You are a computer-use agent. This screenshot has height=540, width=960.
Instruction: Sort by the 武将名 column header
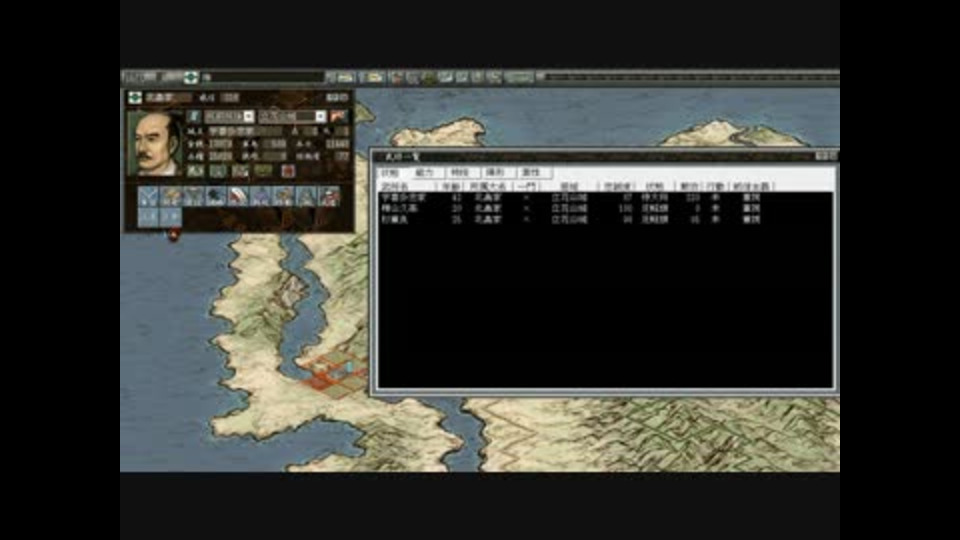pyautogui.click(x=407, y=186)
